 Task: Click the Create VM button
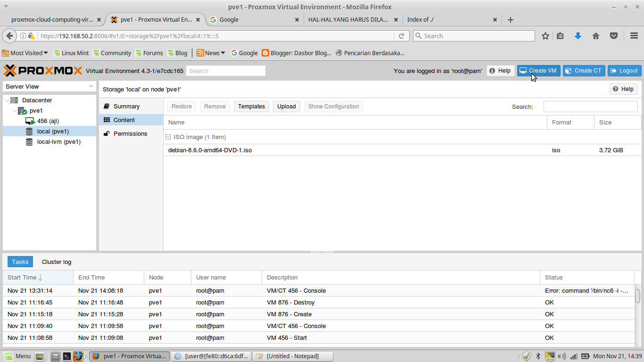point(539,71)
